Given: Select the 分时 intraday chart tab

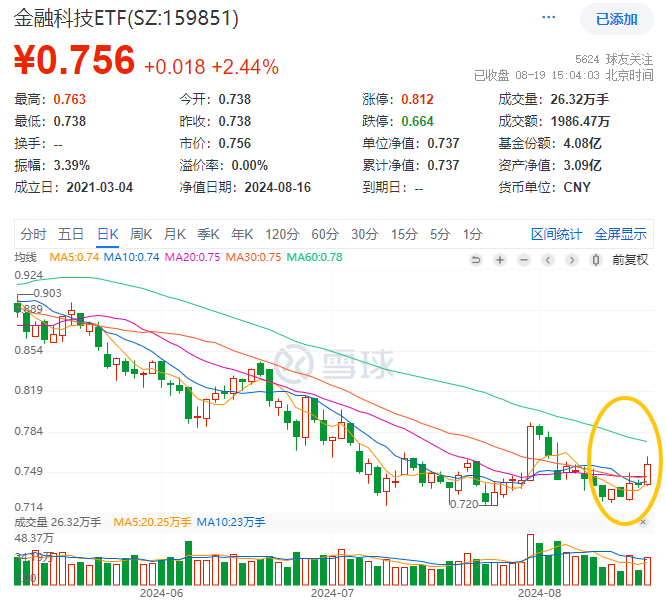Looking at the screenshot, I should point(33,234).
